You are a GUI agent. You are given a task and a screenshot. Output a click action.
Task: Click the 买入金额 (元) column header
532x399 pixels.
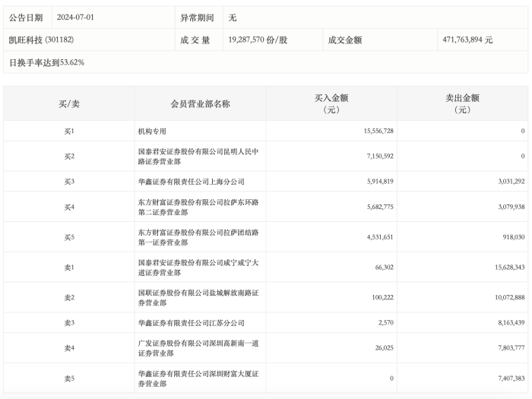point(331,104)
